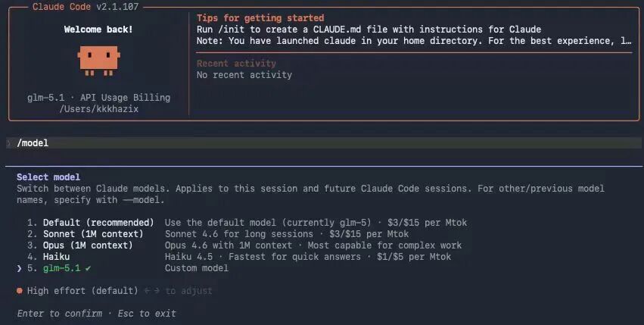The image size is (644, 325).
Task: Click the Recent activity heading
Action: pos(236,64)
